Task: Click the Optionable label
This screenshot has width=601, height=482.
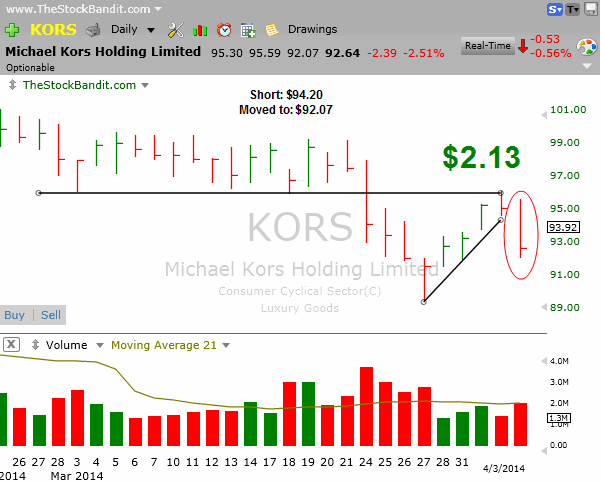Action: [x=30, y=68]
